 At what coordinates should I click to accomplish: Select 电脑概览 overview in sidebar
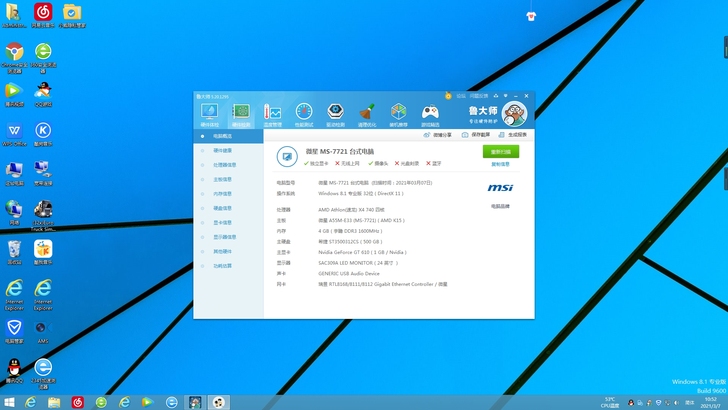click(228, 136)
